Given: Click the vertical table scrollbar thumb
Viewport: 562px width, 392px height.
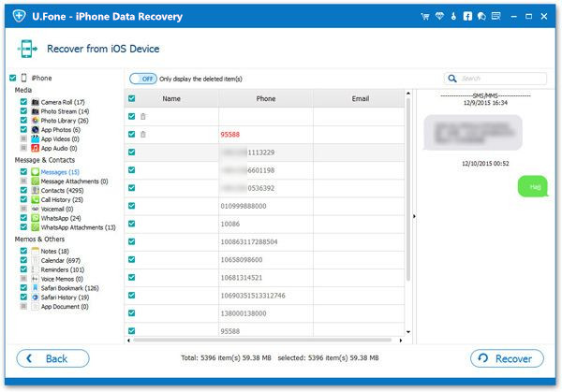Looking at the screenshot, I should (408, 190).
